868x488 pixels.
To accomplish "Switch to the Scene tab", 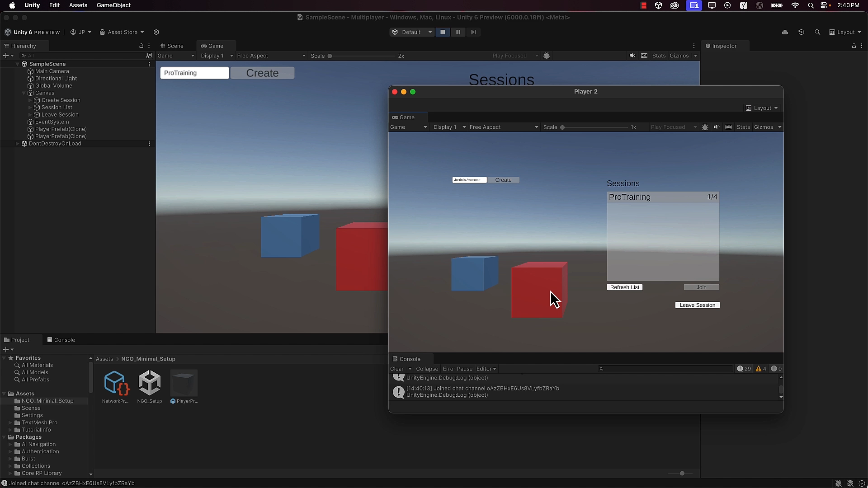I will tap(175, 46).
